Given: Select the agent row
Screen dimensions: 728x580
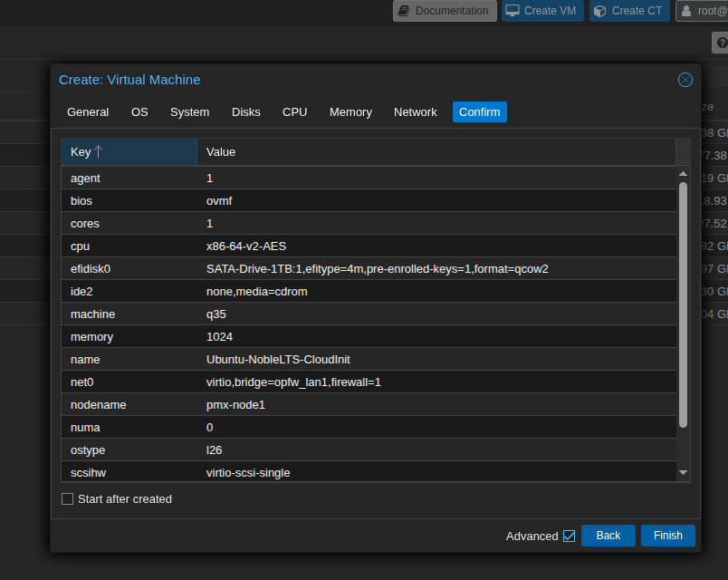Looking at the screenshot, I should point(369,178).
